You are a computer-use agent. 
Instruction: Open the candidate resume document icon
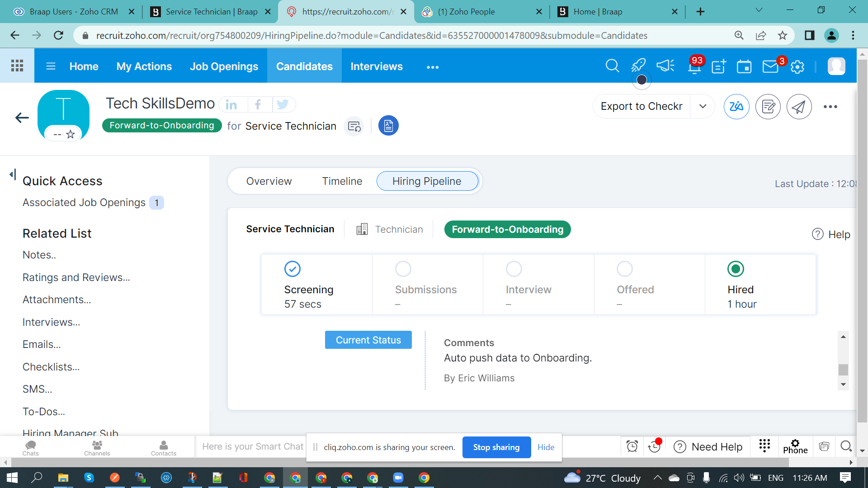[x=388, y=126]
